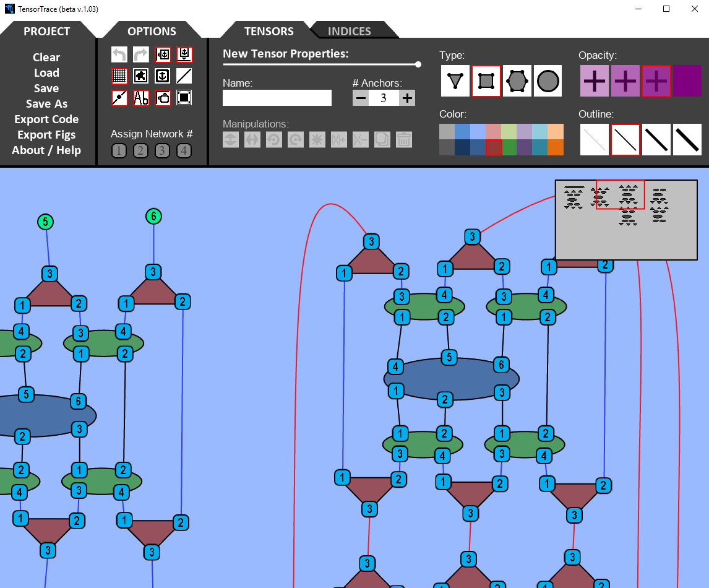Screen dimensions: 709x588
Task: Open the TENSORS tab
Action: point(269,31)
